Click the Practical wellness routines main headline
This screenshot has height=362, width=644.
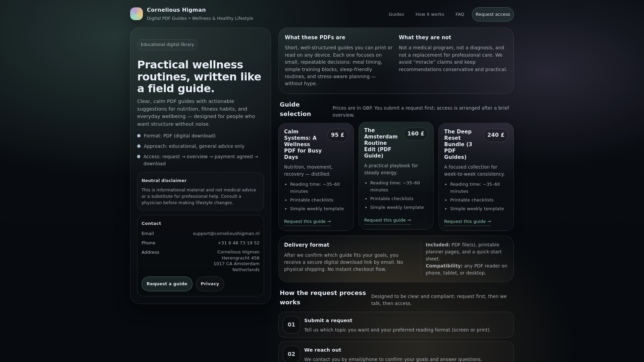pos(199,77)
